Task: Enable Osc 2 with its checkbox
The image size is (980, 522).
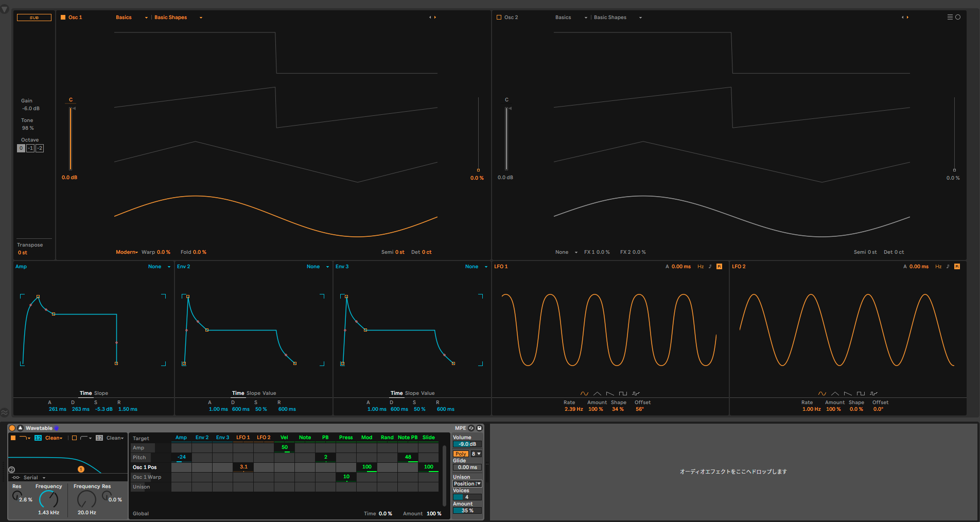Action: click(499, 18)
